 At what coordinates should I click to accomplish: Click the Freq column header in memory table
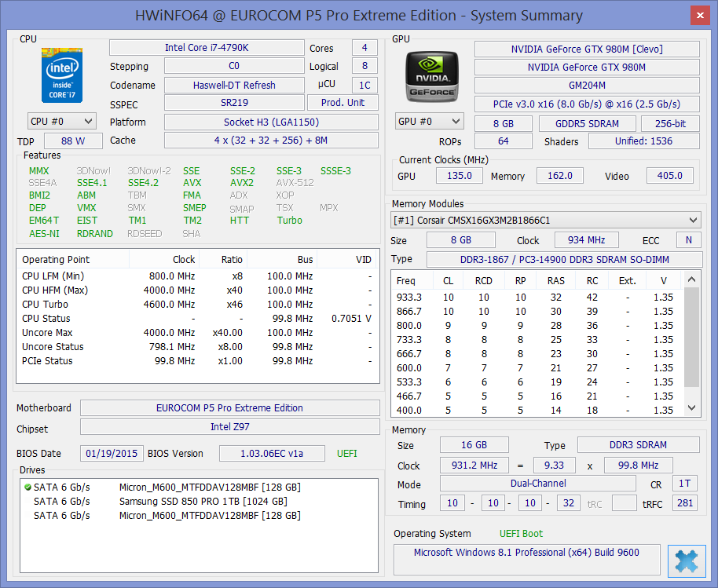coord(412,280)
